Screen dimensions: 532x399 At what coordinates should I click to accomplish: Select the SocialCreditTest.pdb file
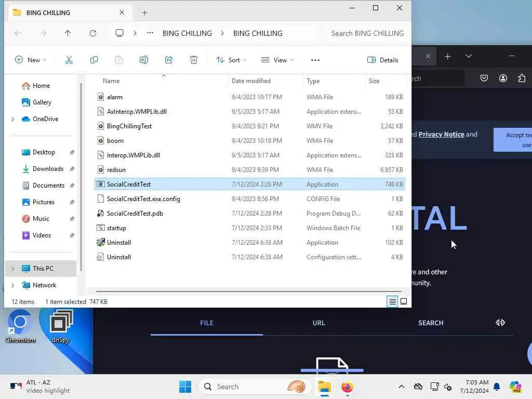click(x=250, y=214)
